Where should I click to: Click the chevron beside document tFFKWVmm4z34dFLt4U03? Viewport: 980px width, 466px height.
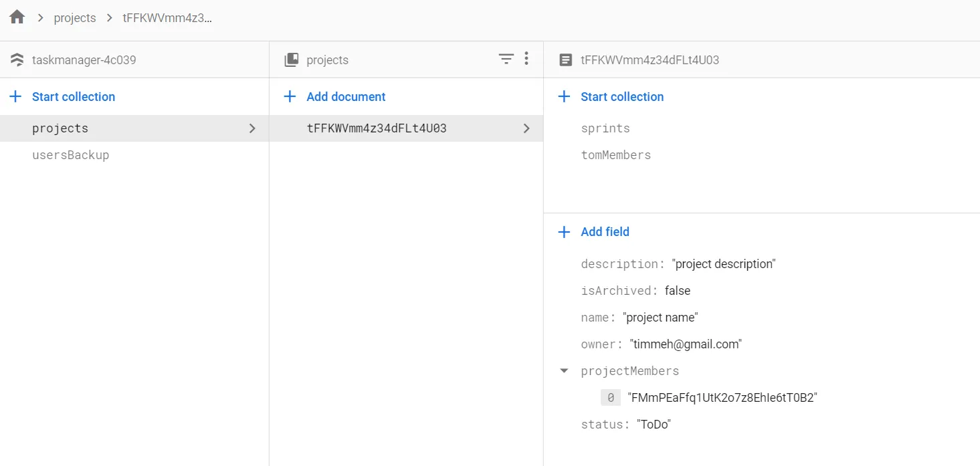tap(526, 128)
